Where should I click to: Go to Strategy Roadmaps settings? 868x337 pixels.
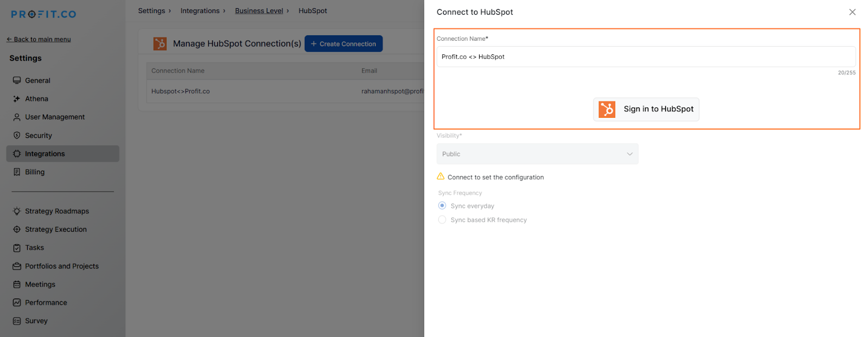tap(63, 211)
